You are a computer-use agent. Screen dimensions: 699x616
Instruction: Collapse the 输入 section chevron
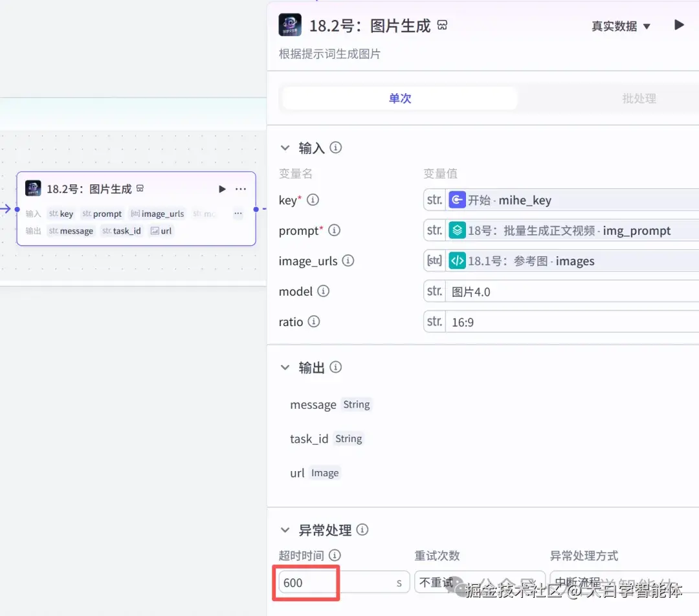tap(285, 147)
